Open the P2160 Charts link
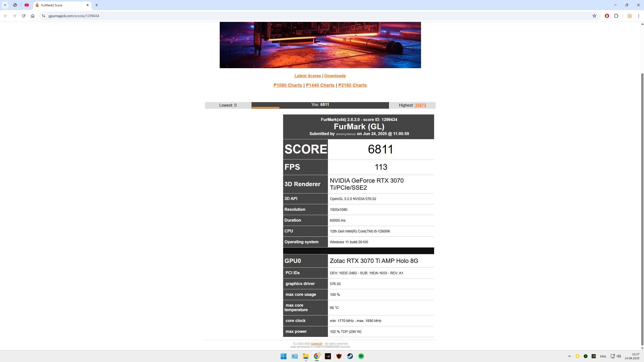Image resolution: width=644 pixels, height=362 pixels. click(x=353, y=85)
